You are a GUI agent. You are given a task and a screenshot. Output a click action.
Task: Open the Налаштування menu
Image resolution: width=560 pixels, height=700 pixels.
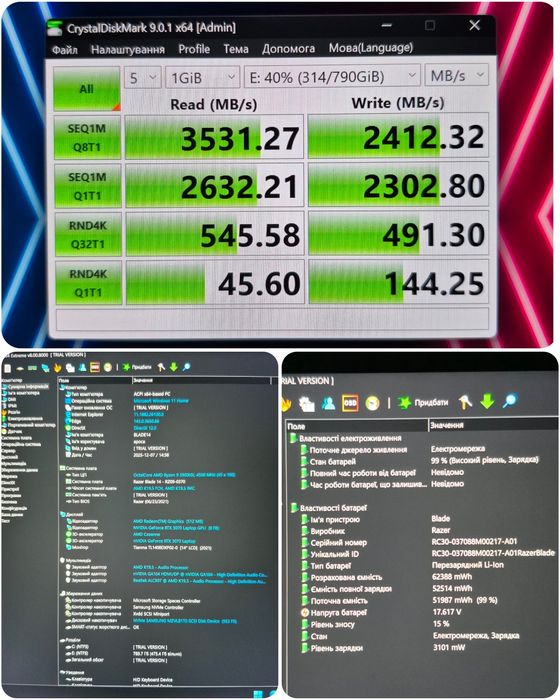(x=128, y=49)
